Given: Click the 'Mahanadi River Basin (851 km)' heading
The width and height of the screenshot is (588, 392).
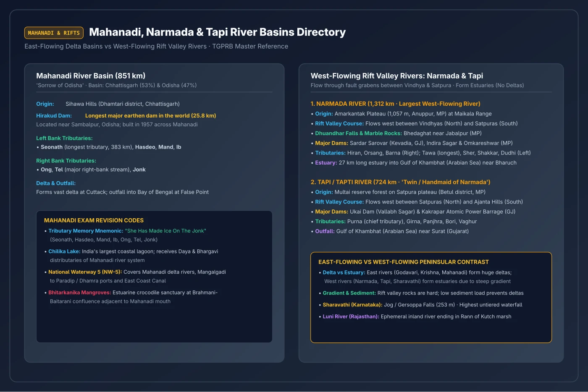Looking at the screenshot, I should [91, 76].
